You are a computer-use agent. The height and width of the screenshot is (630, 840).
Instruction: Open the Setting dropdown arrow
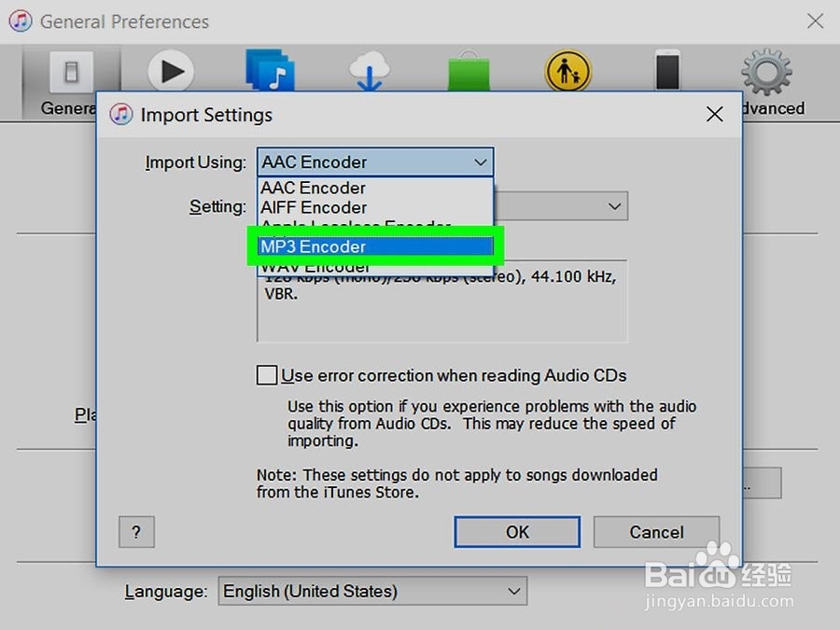[x=614, y=206]
